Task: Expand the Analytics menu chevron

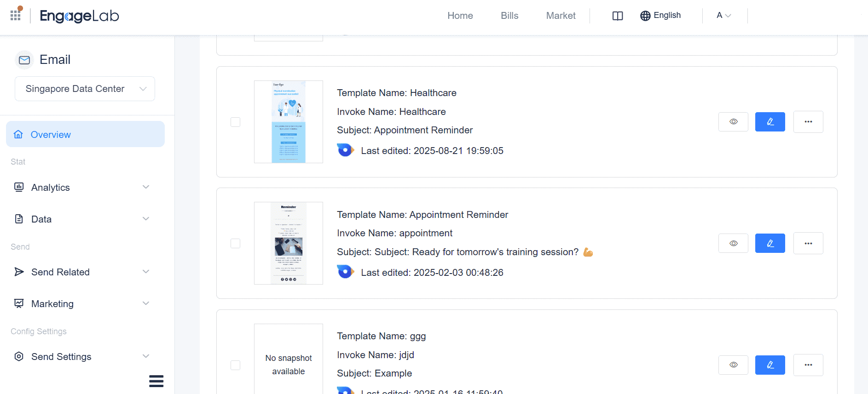Action: coord(146,187)
